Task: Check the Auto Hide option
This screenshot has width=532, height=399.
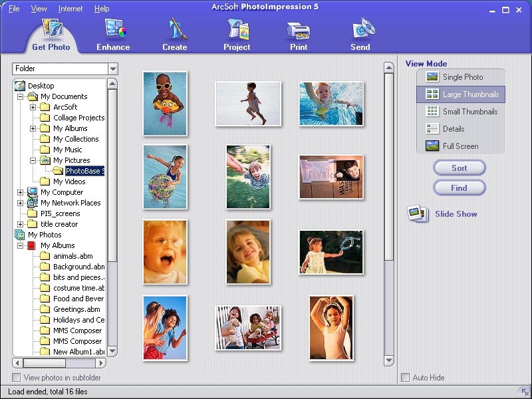Action: [405, 377]
